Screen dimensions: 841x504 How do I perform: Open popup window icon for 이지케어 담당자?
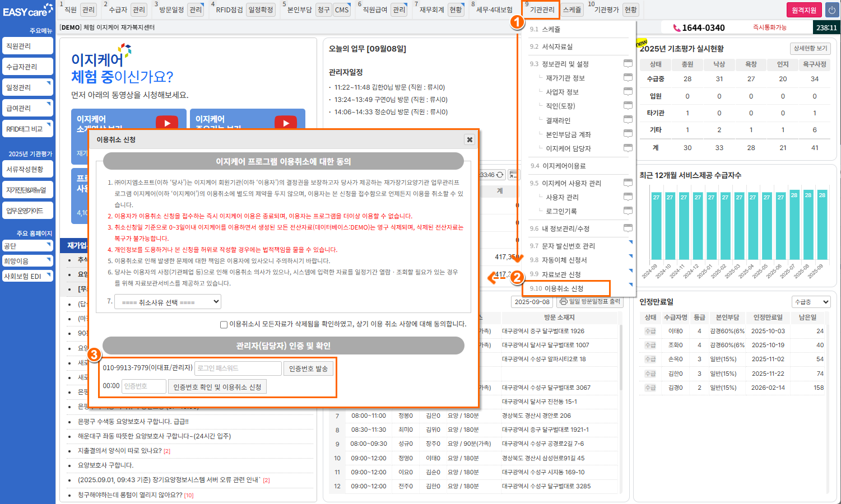628,148
